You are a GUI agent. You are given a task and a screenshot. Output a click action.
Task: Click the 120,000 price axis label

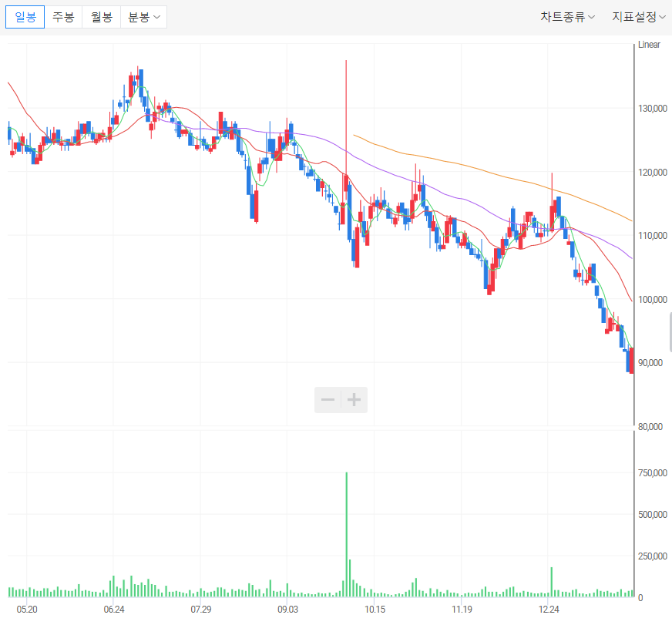[x=652, y=173]
